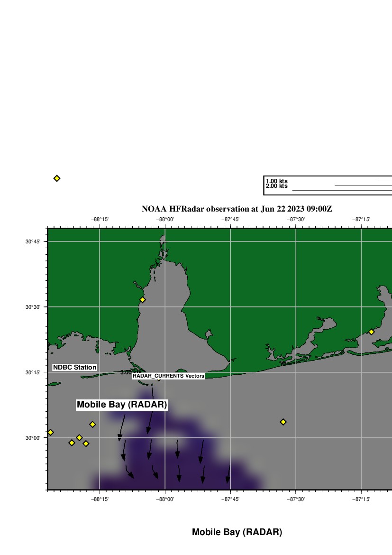Screen dimensions: 392x555
Task: Select the station diamond closest below NDBC Station label
Action: 92,424
